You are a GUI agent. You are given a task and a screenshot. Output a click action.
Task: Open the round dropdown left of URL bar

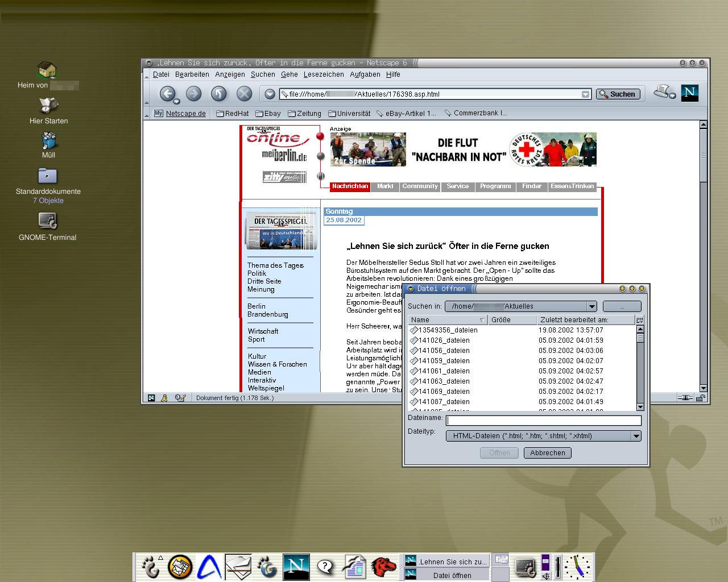pyautogui.click(x=270, y=94)
